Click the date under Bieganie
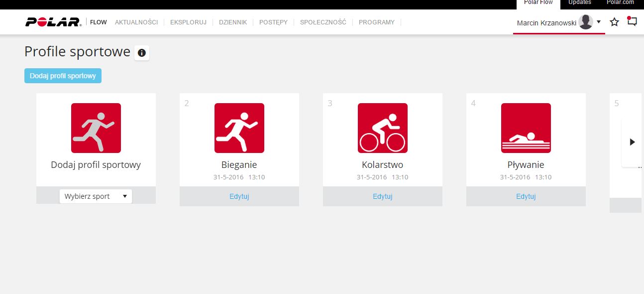The width and height of the screenshot is (644, 294). pyautogui.click(x=239, y=177)
